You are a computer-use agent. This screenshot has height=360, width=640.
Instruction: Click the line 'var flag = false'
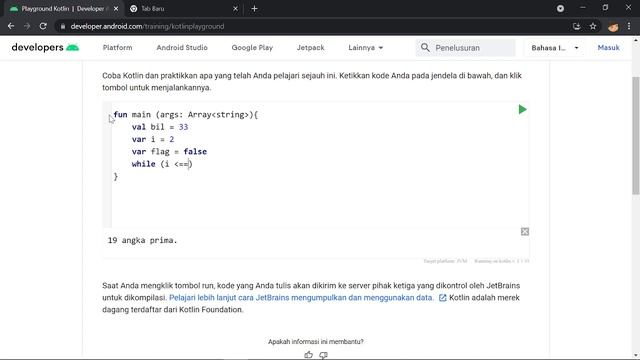point(169,151)
